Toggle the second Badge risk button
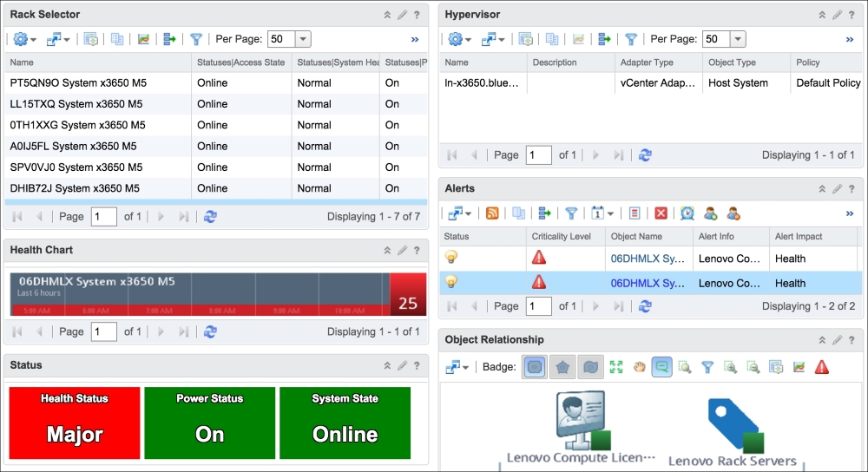Viewport: 868px width, 472px height. (562, 367)
